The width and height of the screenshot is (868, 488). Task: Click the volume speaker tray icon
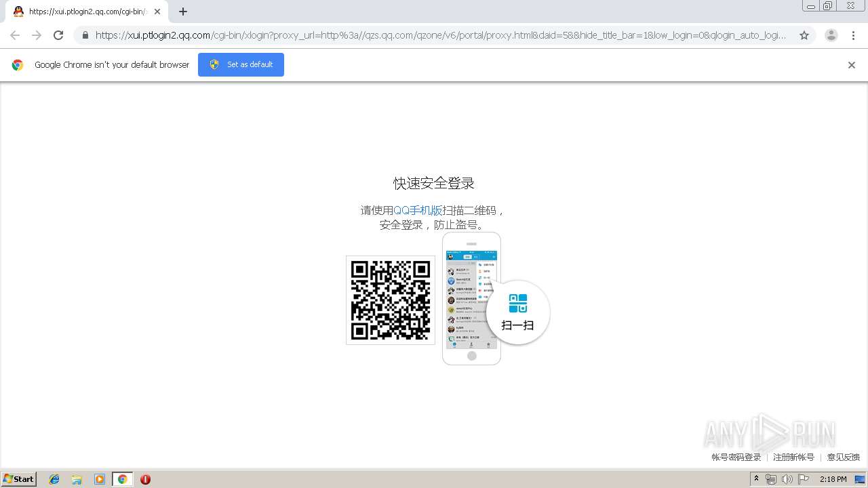787,479
